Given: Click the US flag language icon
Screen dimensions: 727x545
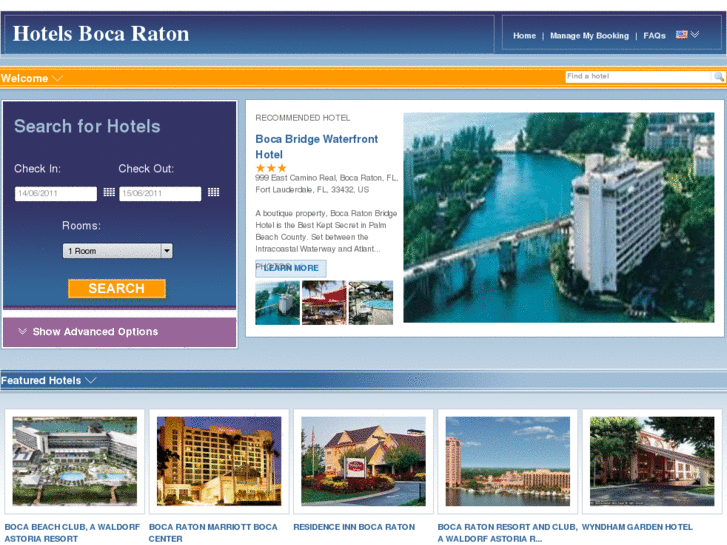Looking at the screenshot, I should tap(681, 34).
